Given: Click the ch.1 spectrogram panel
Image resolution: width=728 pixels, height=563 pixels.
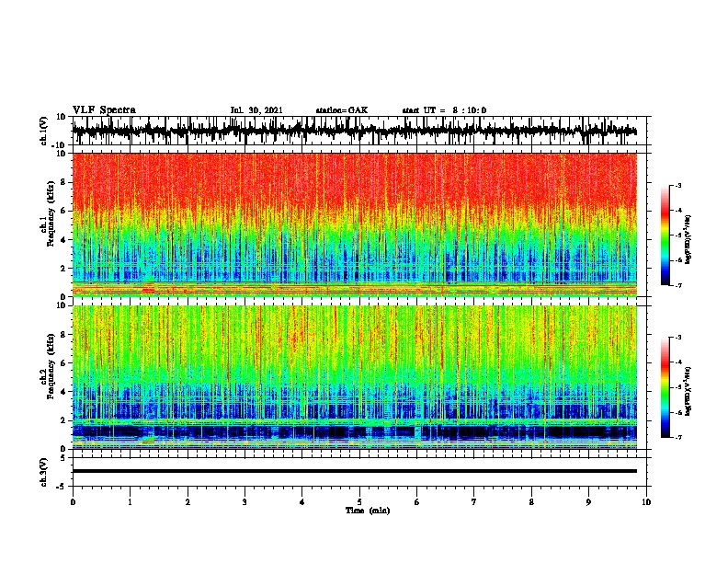Looking at the screenshot, I should 354,224.
